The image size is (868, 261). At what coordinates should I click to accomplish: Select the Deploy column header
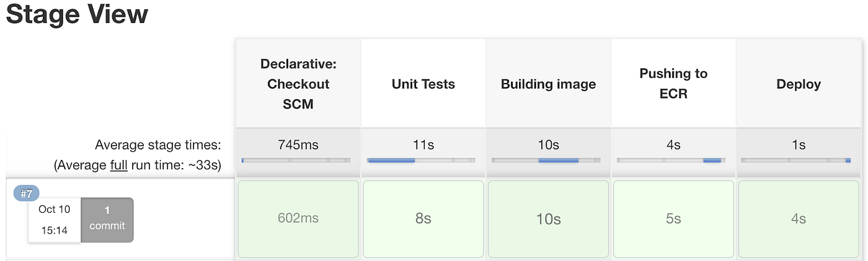tap(799, 84)
